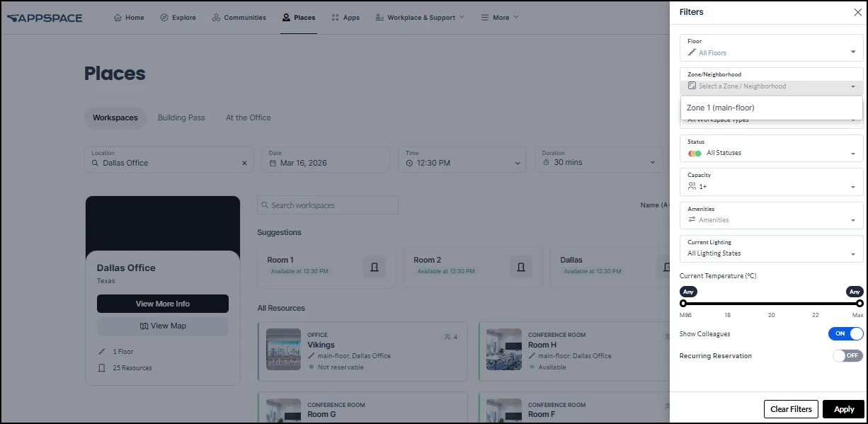Click the Amenities filter icon
This screenshot has height=424, width=868.
point(692,219)
